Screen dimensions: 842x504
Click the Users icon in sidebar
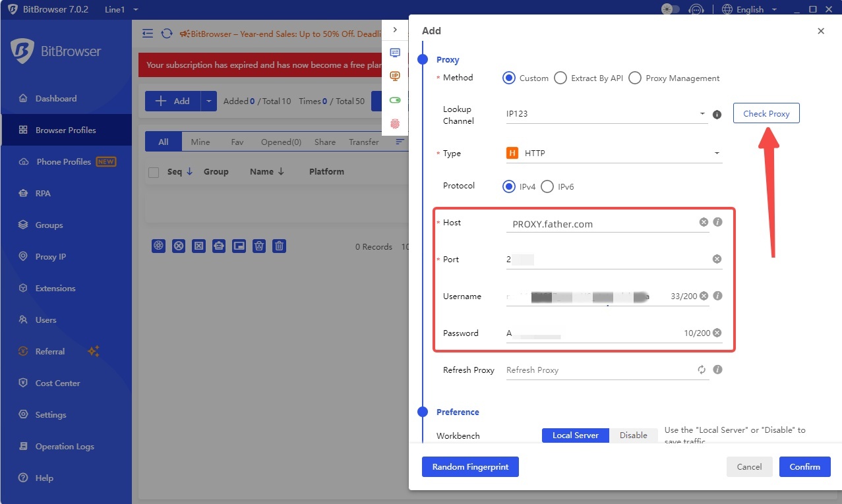pos(23,320)
